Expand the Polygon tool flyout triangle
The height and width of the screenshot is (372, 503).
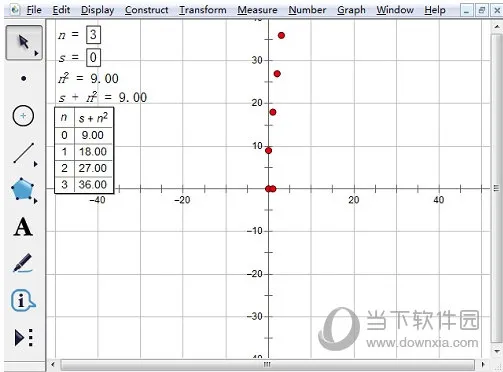click(x=36, y=201)
